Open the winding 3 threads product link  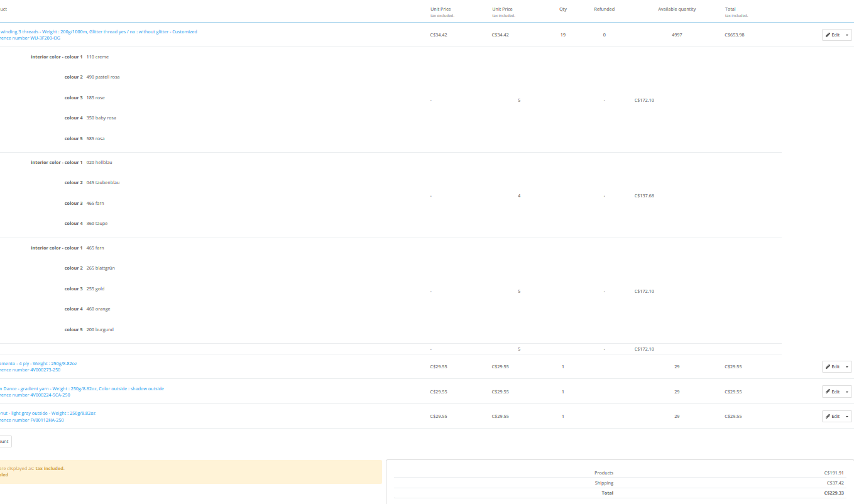(98, 31)
